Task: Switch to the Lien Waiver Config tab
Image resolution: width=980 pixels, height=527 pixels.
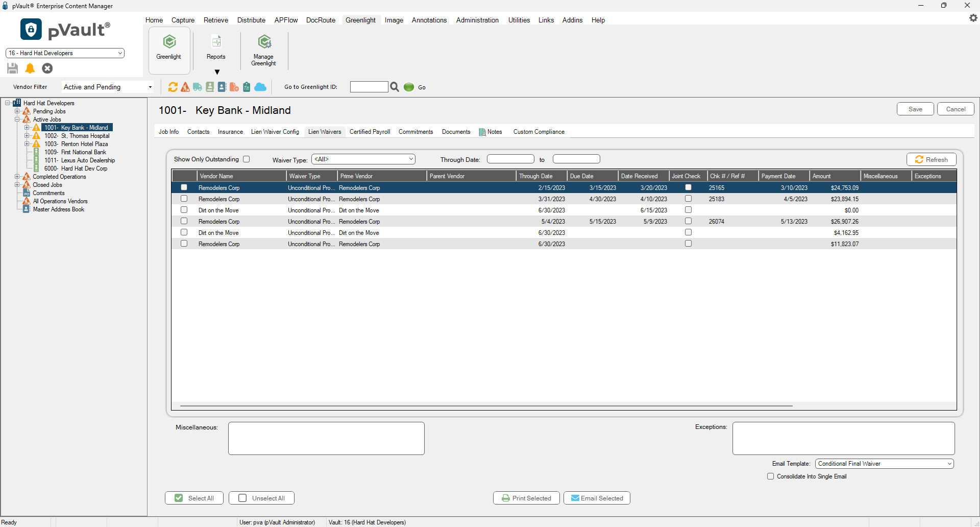Action: [275, 132]
